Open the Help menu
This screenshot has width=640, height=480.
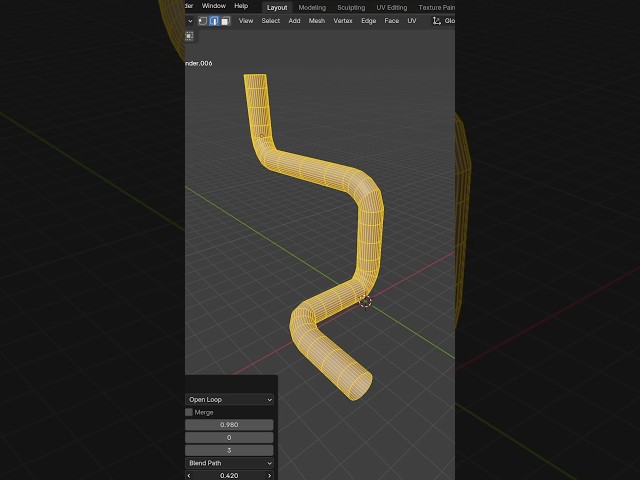coord(241,6)
